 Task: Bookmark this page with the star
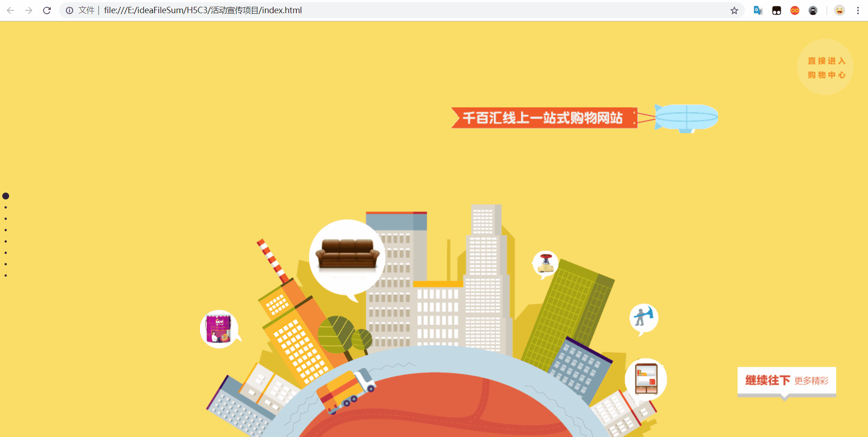point(734,10)
